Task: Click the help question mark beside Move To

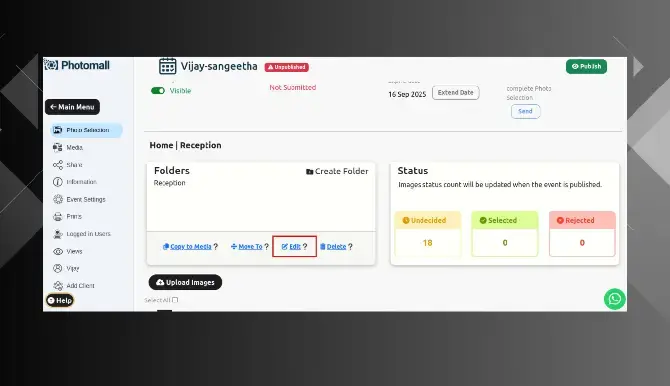Action: coord(267,247)
